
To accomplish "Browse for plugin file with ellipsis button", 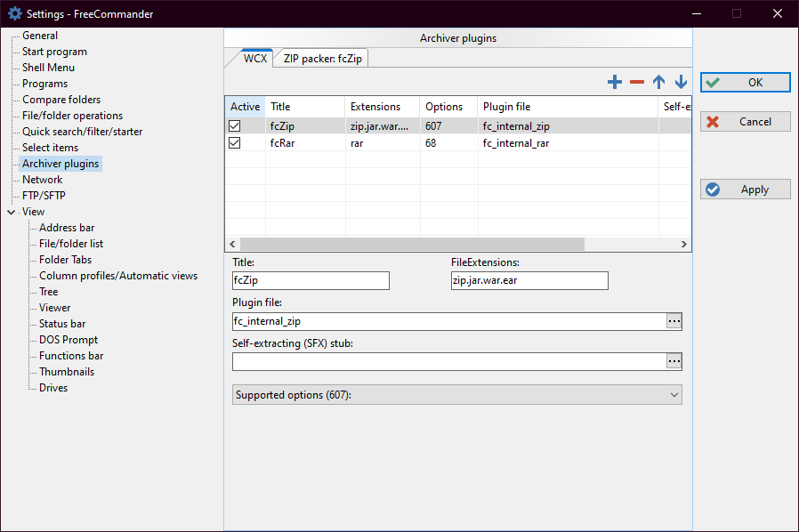I will (x=674, y=321).
